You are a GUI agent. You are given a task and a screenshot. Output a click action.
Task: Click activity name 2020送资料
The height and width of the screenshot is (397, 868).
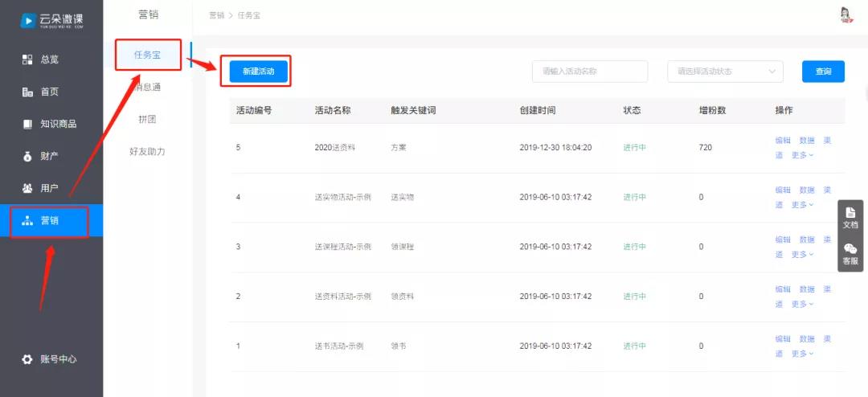point(334,148)
